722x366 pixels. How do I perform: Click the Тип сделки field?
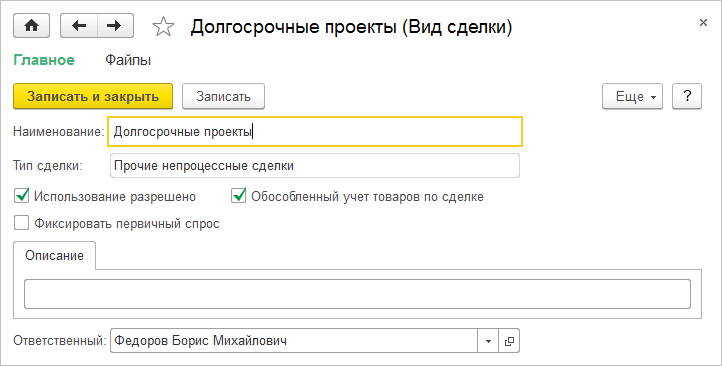(x=315, y=166)
